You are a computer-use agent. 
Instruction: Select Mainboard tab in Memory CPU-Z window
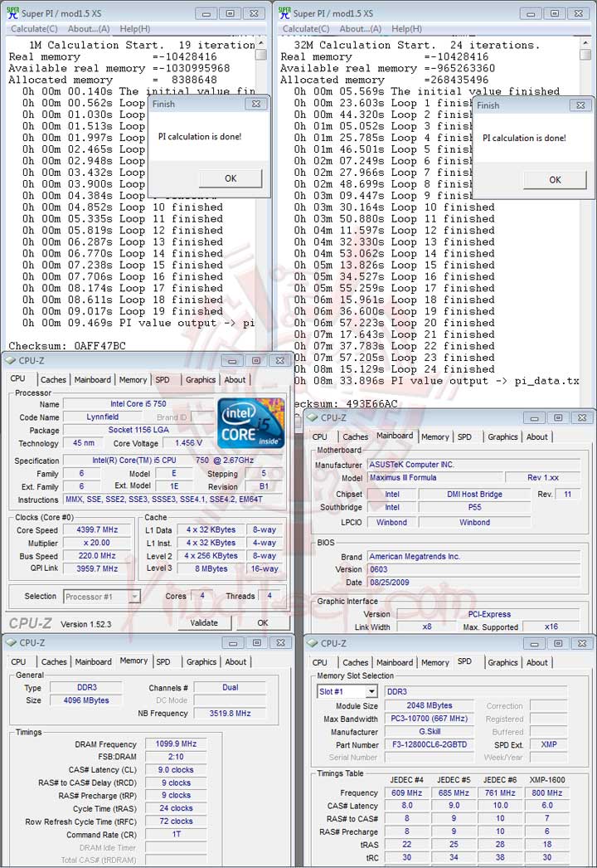pos(93,661)
